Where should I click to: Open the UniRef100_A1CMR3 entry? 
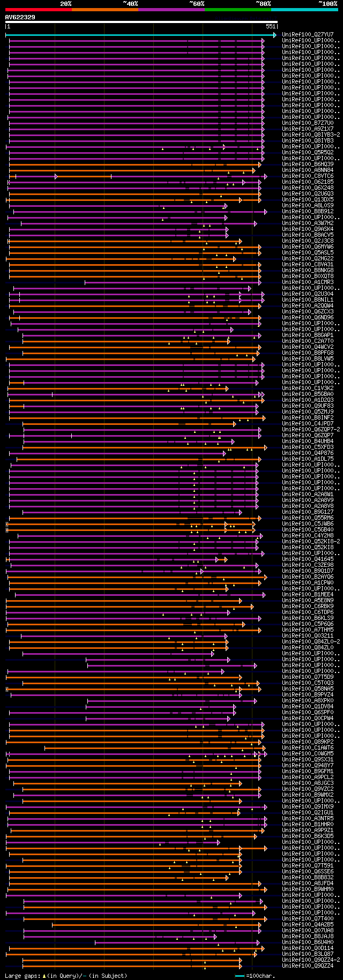point(308,282)
